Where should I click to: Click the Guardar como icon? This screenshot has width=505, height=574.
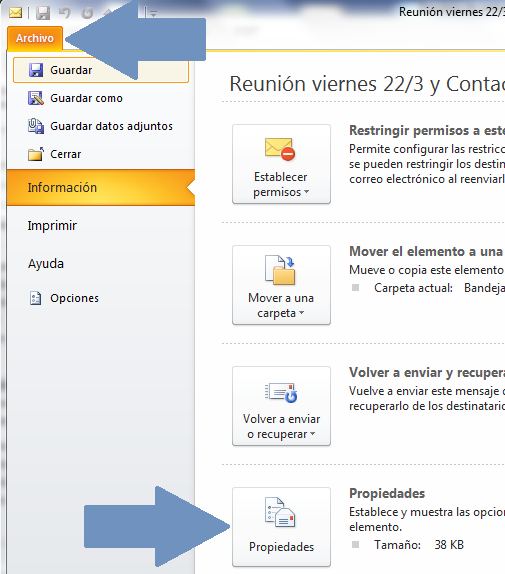coord(36,98)
